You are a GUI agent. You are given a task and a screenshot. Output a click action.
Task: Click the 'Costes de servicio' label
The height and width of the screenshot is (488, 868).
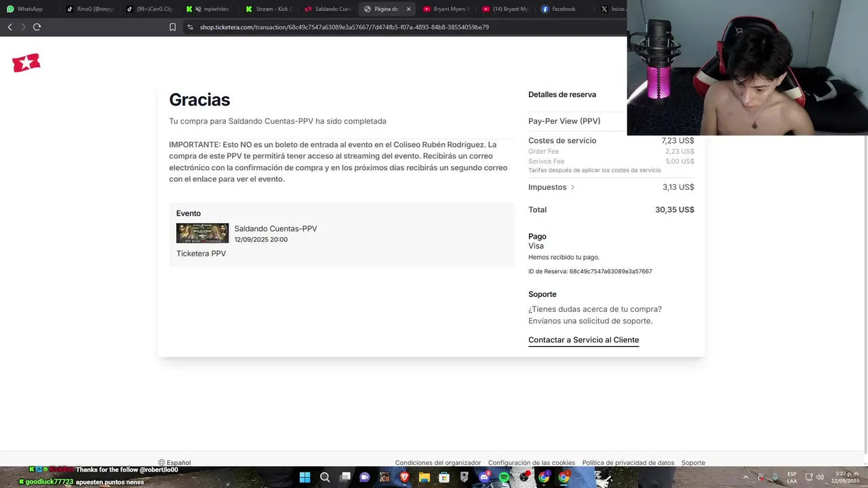[562, 141]
